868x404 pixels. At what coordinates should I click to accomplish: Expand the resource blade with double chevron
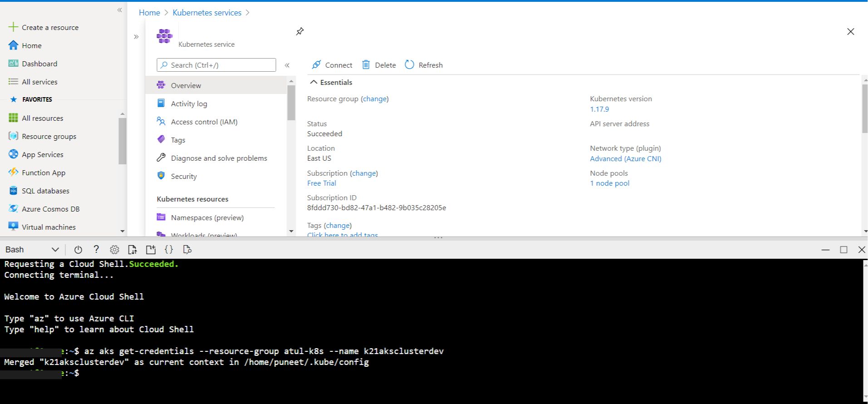click(136, 37)
